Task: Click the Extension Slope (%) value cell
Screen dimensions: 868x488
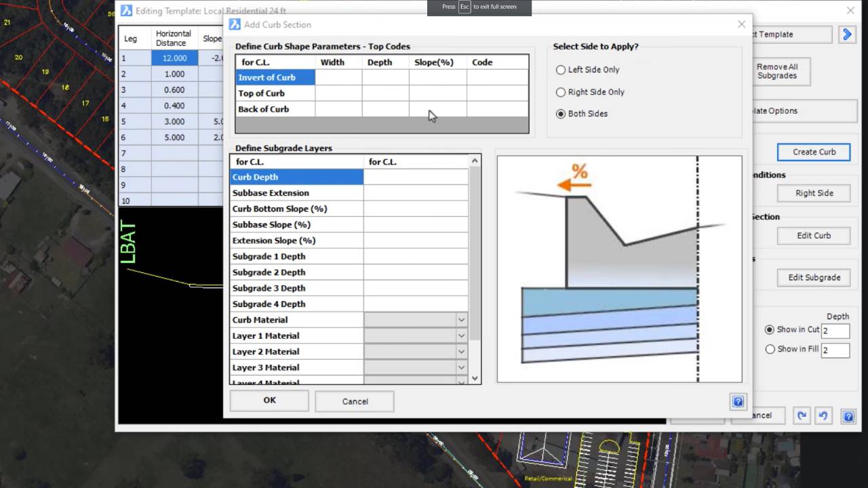Action: pyautogui.click(x=416, y=241)
